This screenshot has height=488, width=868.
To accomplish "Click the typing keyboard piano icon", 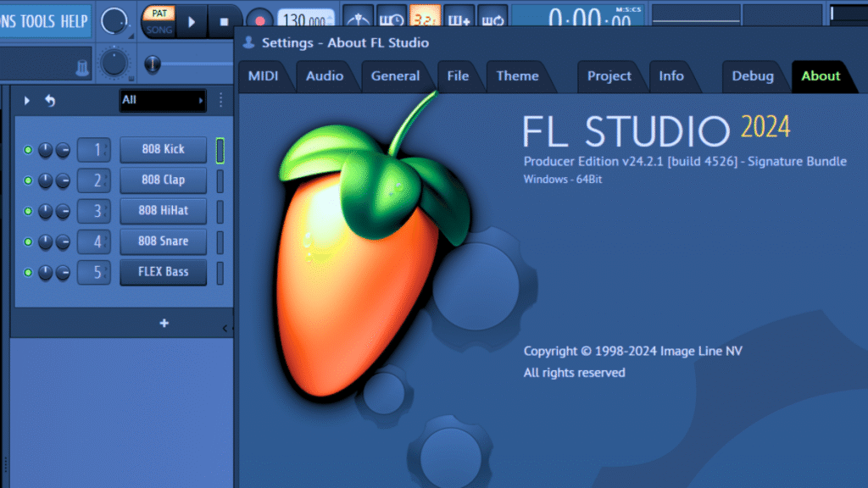I will pos(82,68).
